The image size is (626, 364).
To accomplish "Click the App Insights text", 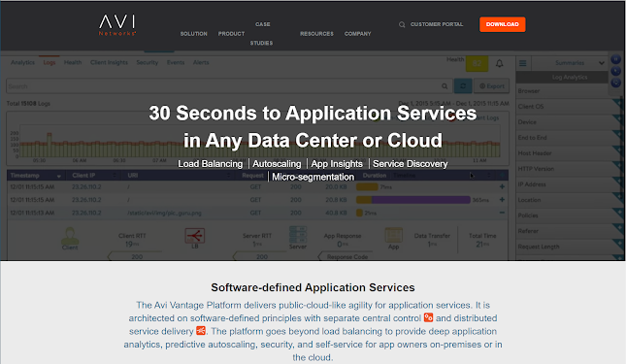I will (337, 164).
